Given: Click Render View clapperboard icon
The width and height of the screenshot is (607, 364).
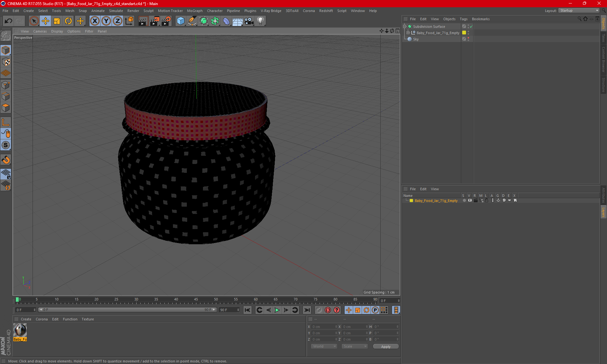Looking at the screenshot, I should pos(143,21).
